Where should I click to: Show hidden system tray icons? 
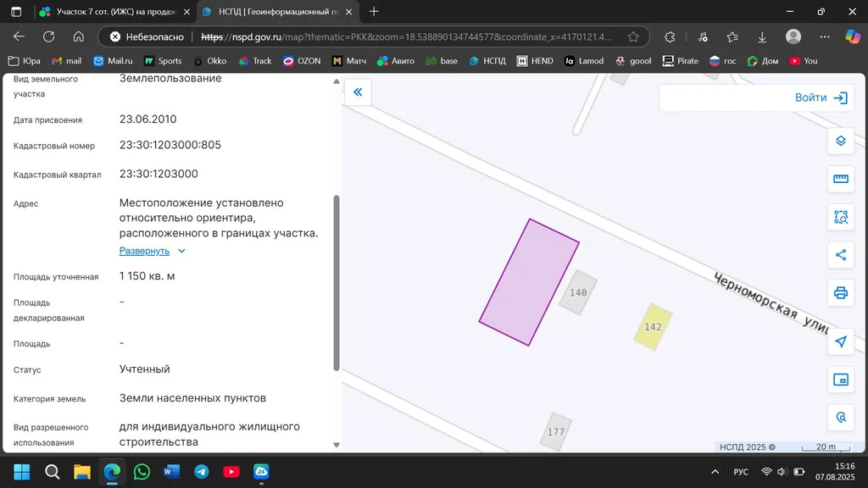(715, 472)
